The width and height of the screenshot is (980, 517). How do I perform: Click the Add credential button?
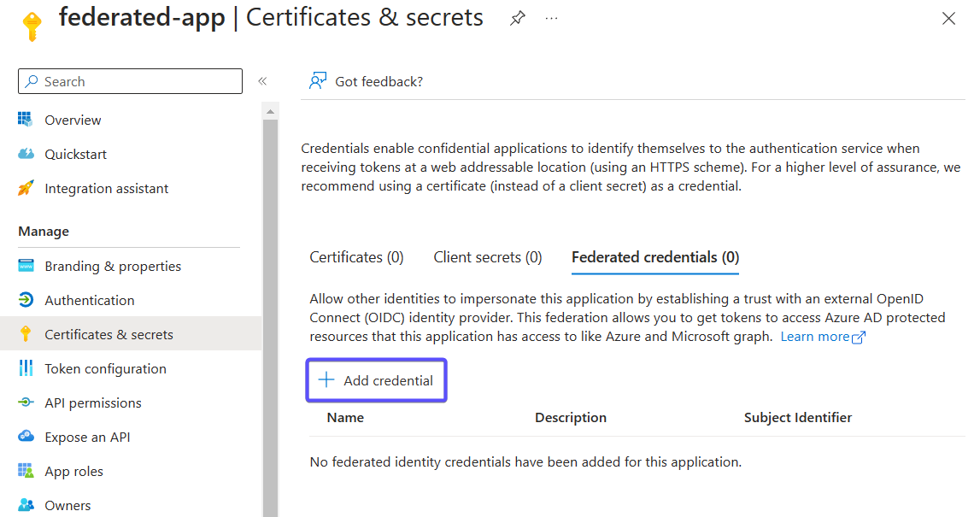tap(376, 379)
